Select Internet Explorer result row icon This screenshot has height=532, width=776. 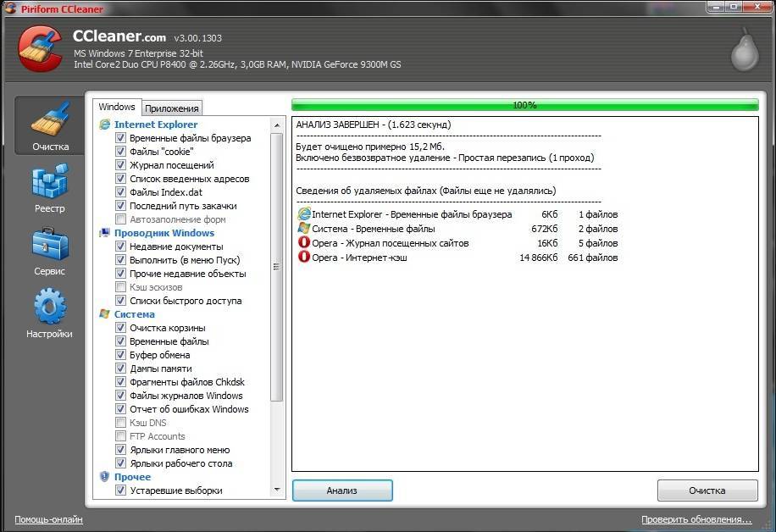[x=304, y=214]
